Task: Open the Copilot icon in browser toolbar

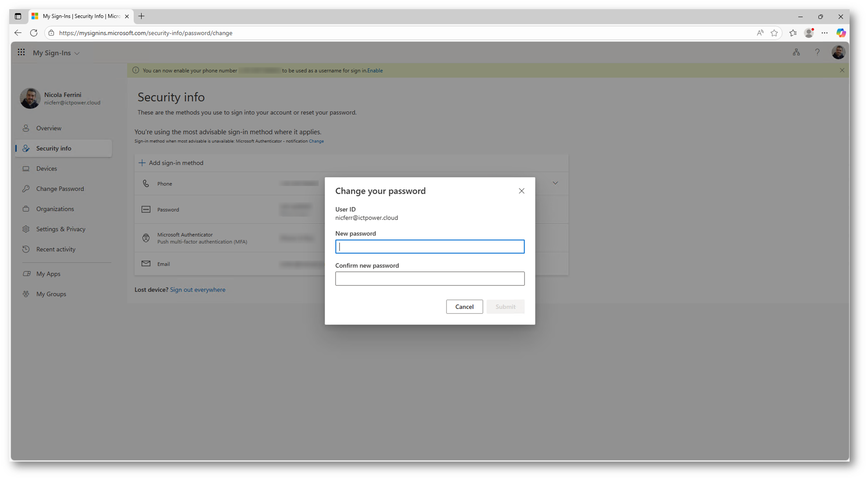Action: coord(841,33)
